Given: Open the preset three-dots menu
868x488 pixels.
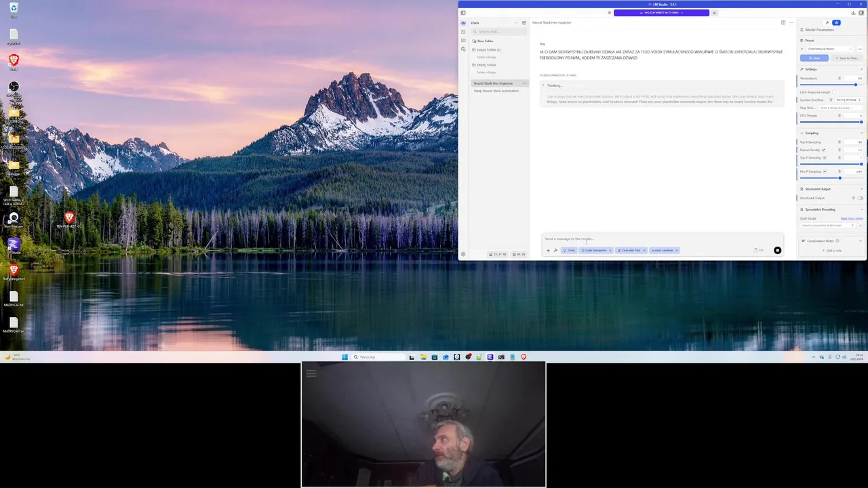Looking at the screenshot, I should (x=859, y=49).
